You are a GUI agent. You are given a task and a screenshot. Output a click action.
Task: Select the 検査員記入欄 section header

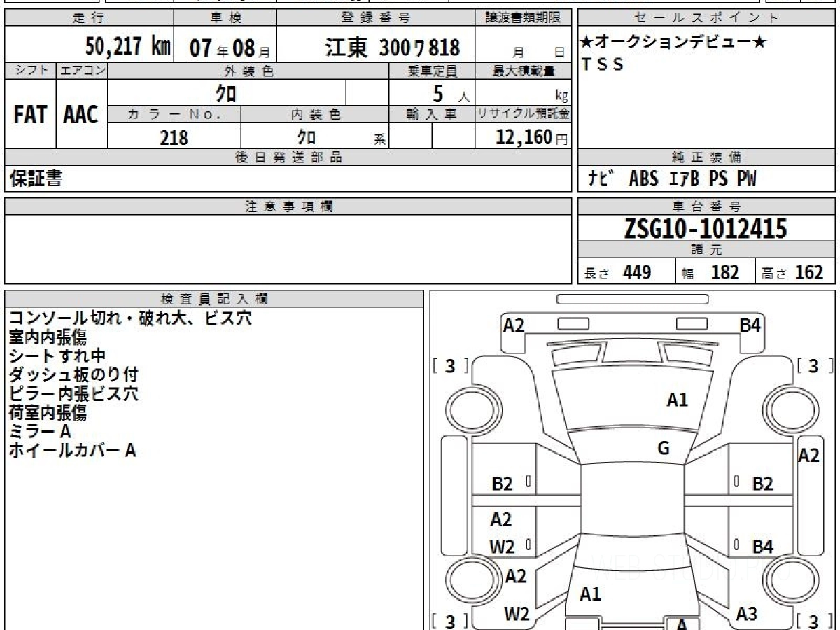214,299
